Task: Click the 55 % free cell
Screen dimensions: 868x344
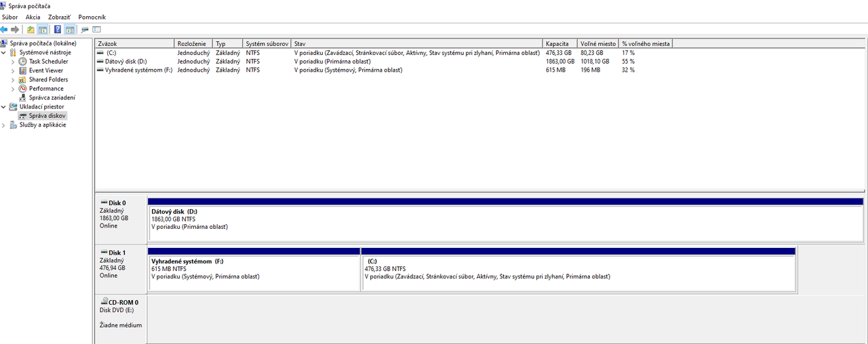Action: 628,61
